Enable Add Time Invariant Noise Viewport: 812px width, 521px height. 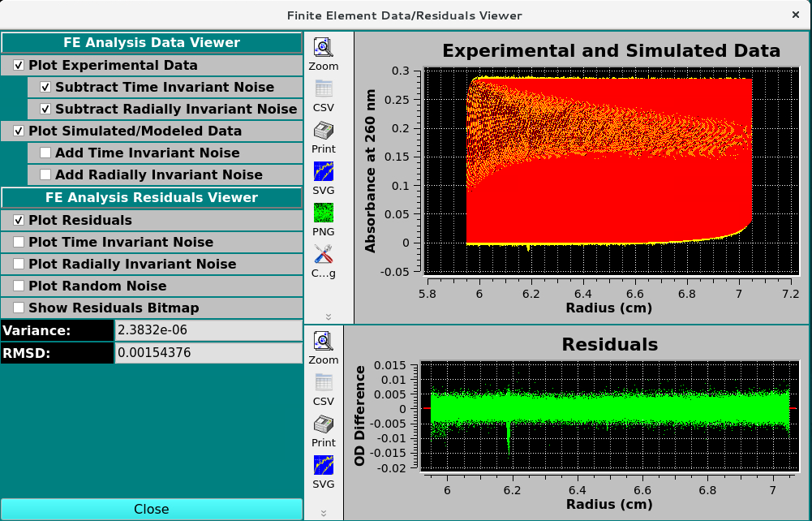46,153
